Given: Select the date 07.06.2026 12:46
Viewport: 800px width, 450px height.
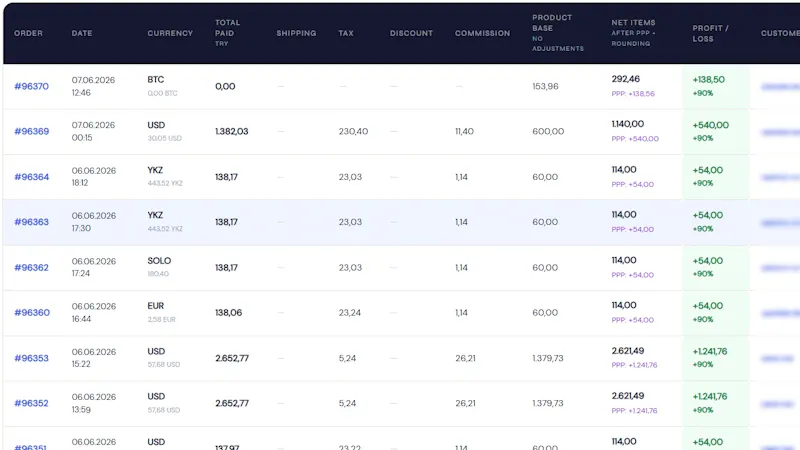Looking at the screenshot, I should coord(93,86).
